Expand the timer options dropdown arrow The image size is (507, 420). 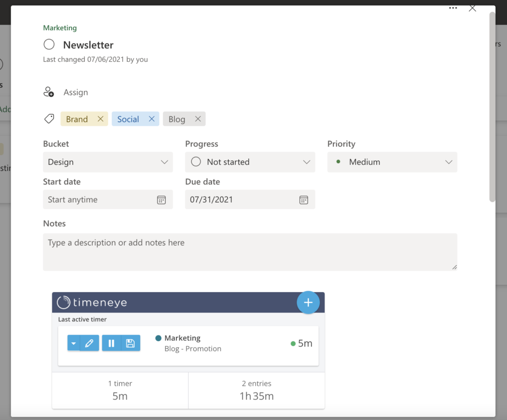(72, 343)
